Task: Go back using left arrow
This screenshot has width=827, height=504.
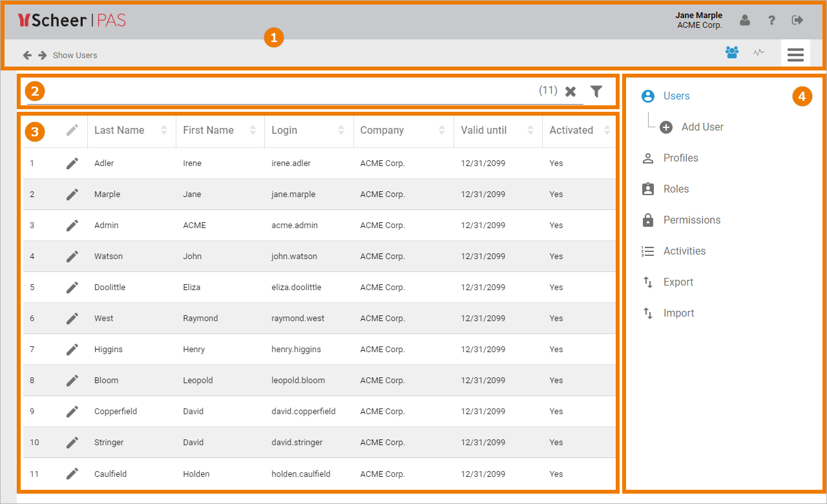Action: pyautogui.click(x=27, y=56)
